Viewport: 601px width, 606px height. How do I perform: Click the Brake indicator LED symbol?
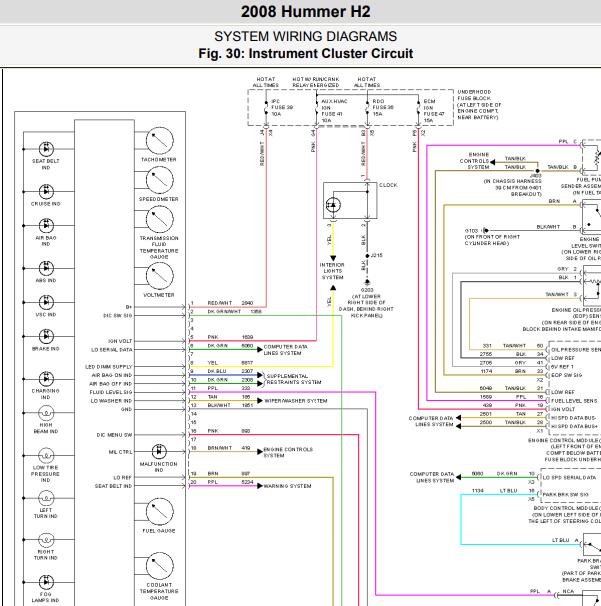click(46, 336)
